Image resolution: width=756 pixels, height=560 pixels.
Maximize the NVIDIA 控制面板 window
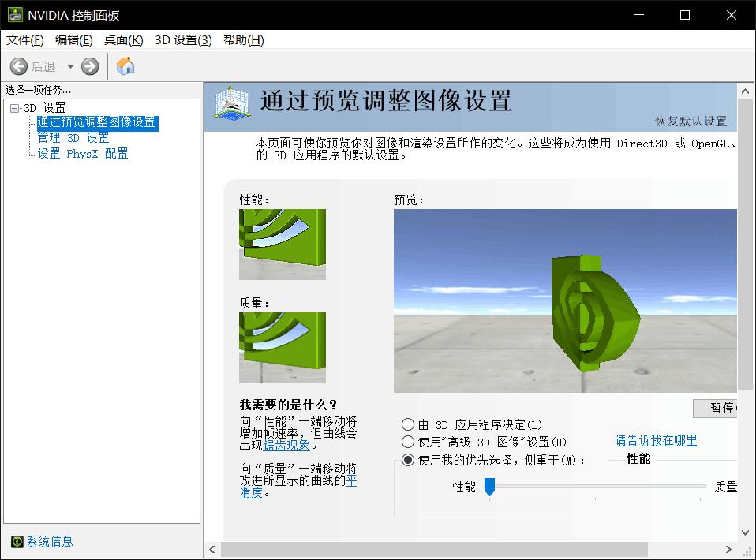pos(685,15)
